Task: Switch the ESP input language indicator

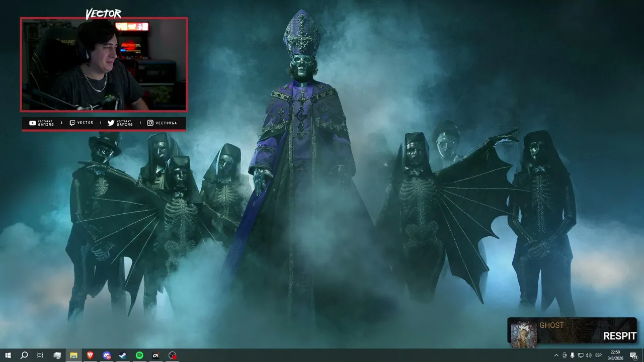Action: pos(599,355)
